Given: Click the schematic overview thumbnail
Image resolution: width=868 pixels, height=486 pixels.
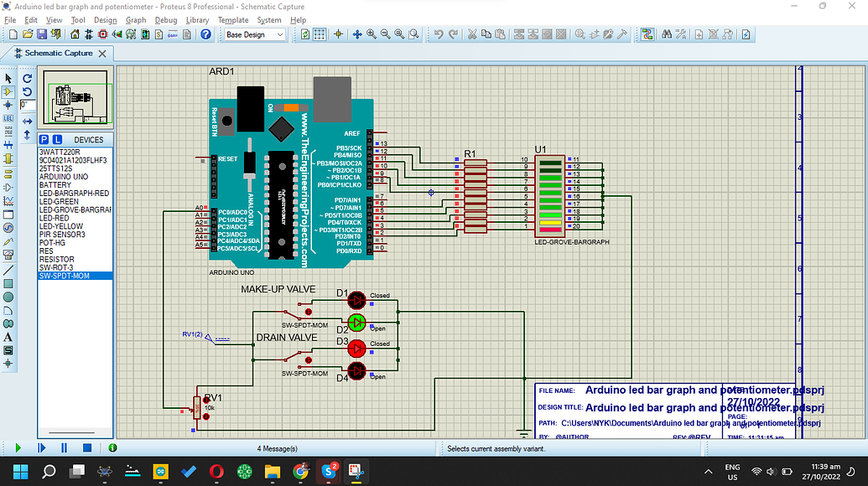Looking at the screenshot, I should pyautogui.click(x=75, y=97).
